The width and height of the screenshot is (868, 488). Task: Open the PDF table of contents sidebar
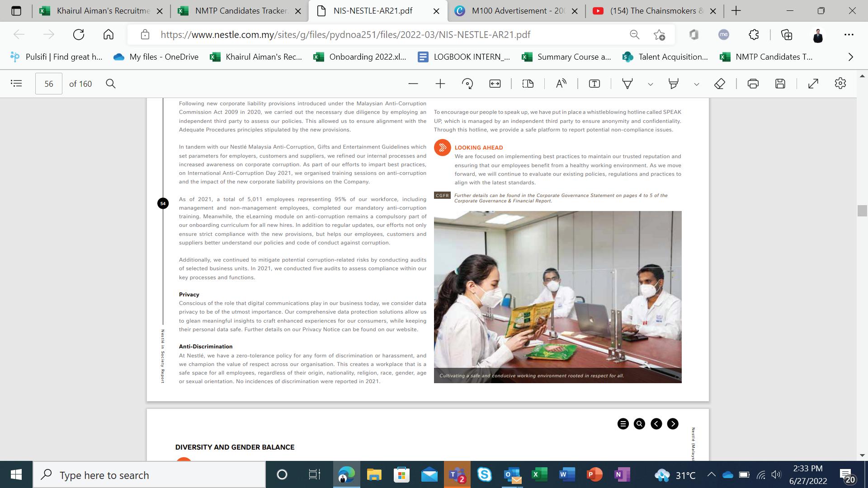click(x=16, y=84)
